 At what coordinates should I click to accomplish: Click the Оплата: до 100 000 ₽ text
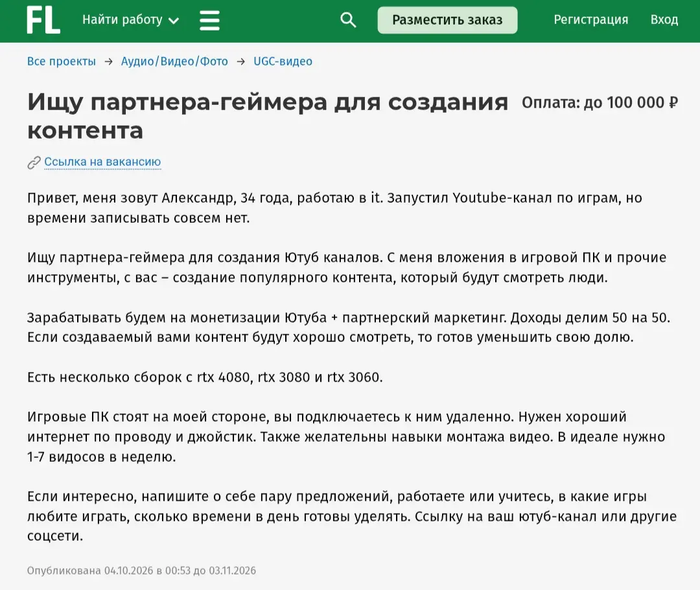tap(600, 103)
